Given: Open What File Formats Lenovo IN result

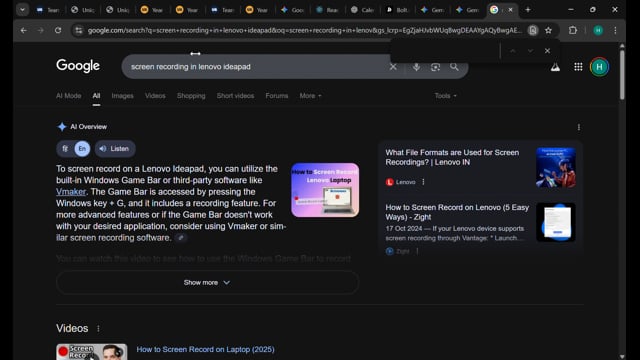Looking at the screenshot, I should [452, 157].
